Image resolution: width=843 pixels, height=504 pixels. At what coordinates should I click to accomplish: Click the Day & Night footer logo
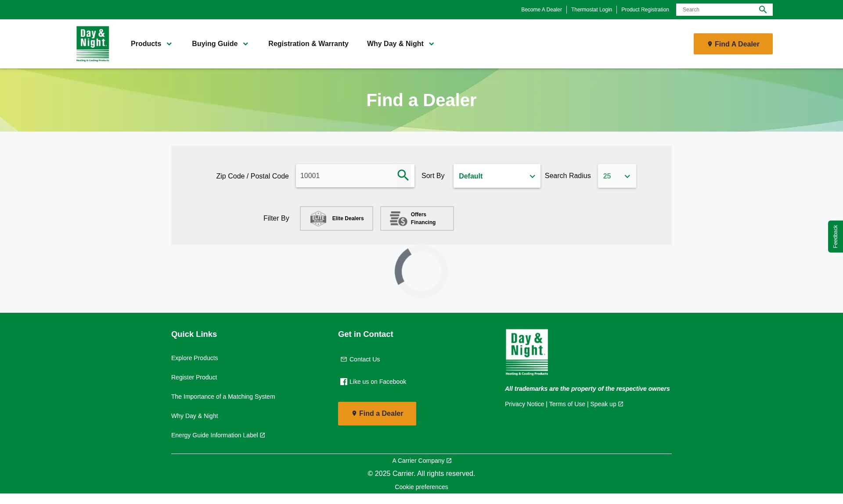coord(527,352)
